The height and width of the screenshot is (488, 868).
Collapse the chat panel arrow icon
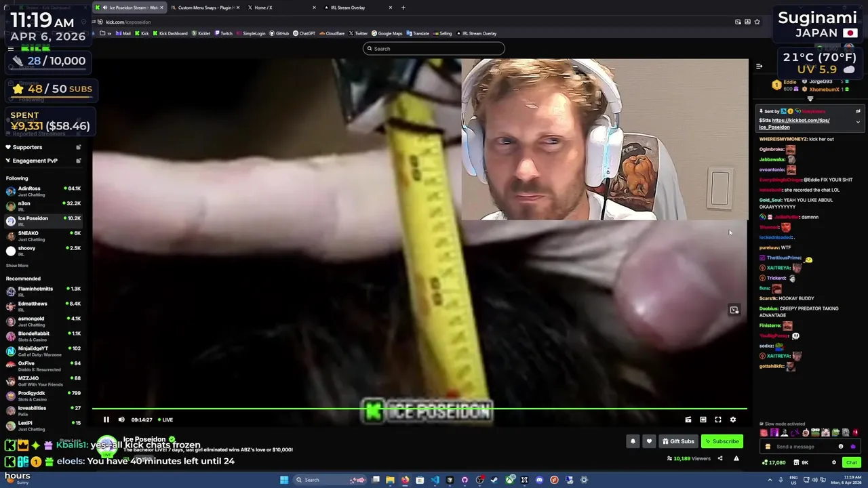[759, 66]
